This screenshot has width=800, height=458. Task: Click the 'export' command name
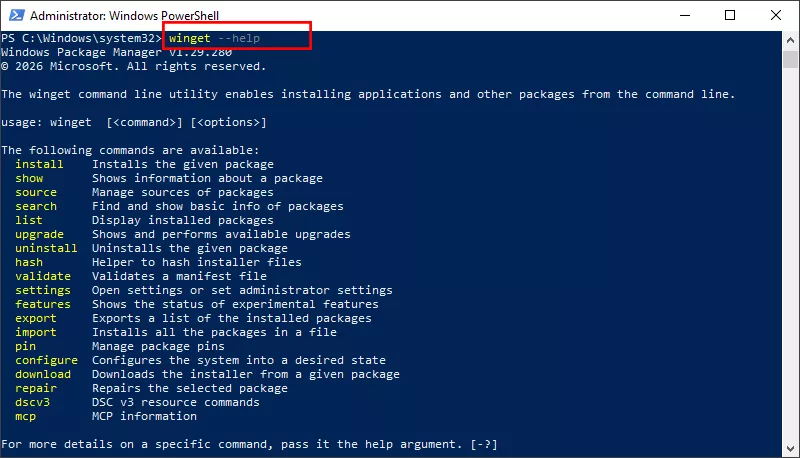(36, 318)
